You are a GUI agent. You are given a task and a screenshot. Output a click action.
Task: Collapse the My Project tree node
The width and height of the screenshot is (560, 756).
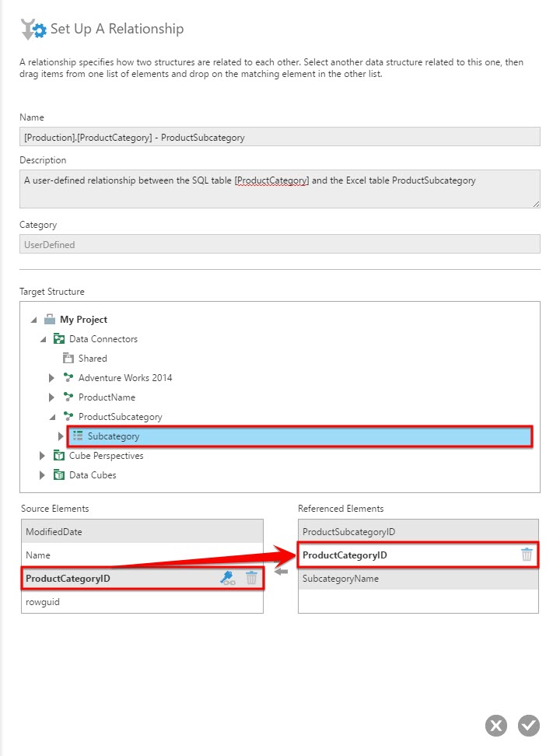[33, 320]
